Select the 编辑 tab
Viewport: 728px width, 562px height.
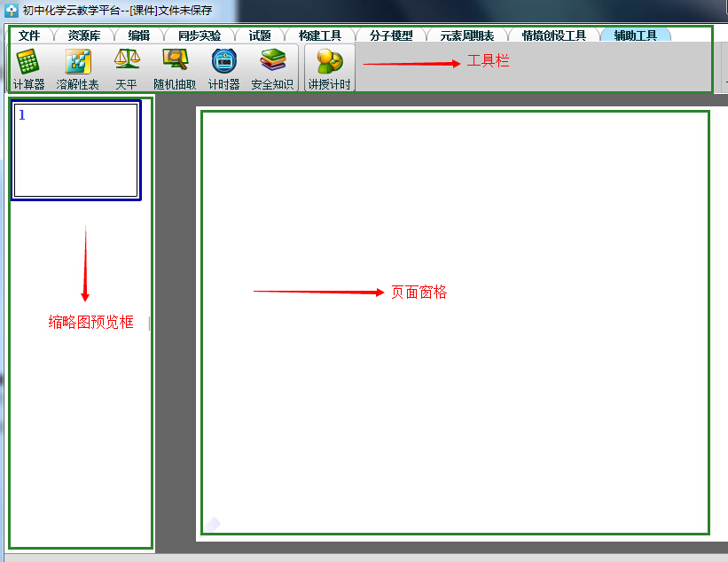138,36
